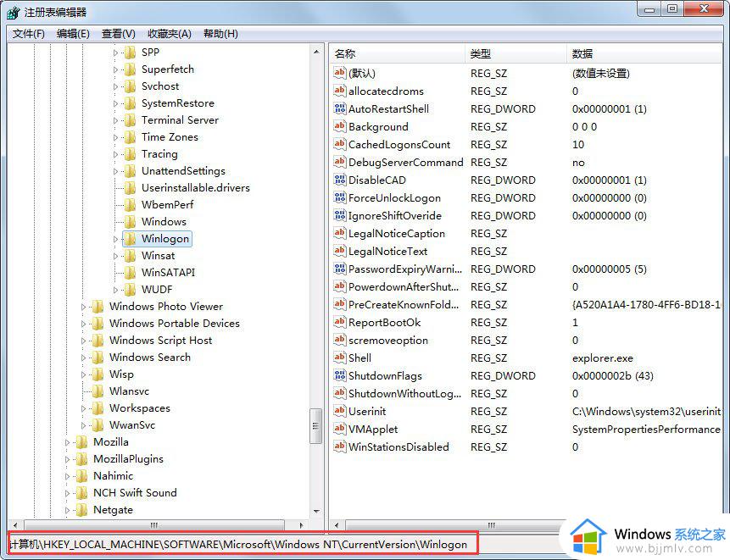Open the 收藏夹(A) menu
This screenshot has height=560, width=730.
point(170,34)
